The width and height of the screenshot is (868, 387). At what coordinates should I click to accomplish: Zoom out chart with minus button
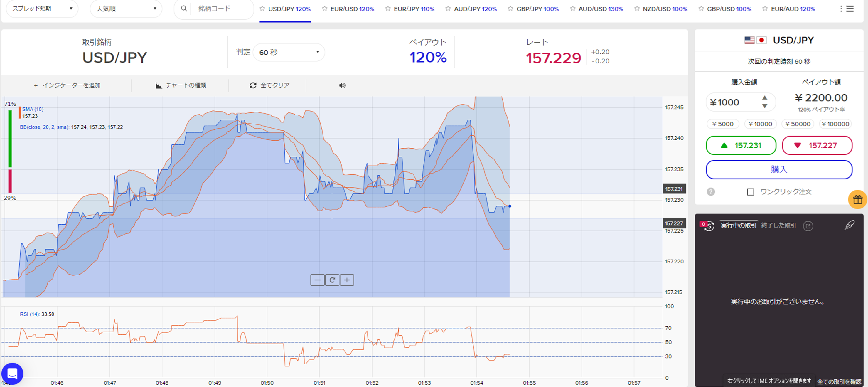point(317,280)
